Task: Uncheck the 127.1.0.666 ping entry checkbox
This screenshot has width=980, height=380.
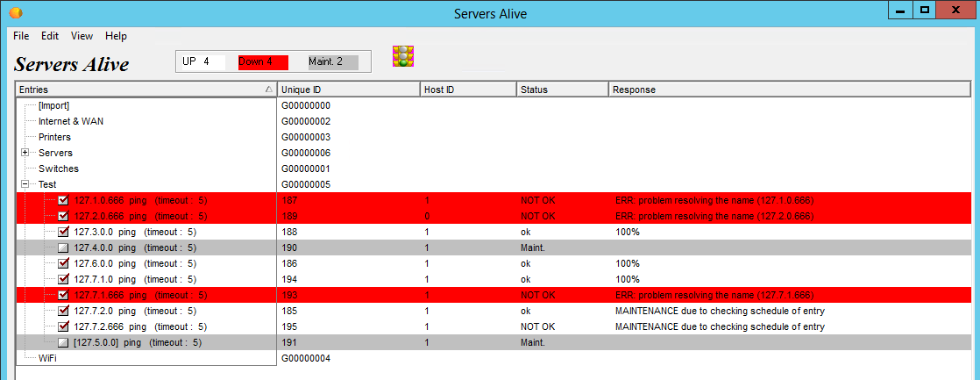Action: (x=63, y=200)
